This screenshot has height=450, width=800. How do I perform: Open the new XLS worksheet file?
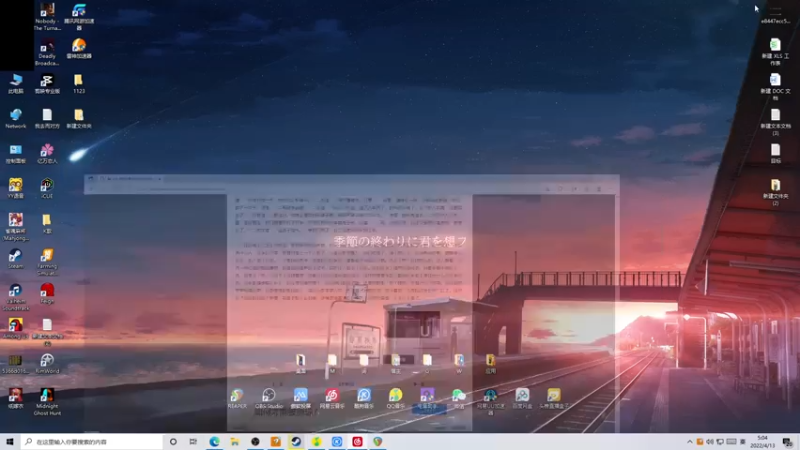coord(775,52)
